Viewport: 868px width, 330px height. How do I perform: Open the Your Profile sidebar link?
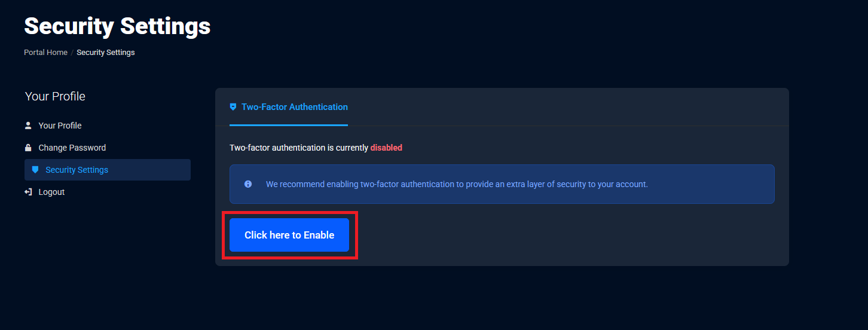click(60, 126)
